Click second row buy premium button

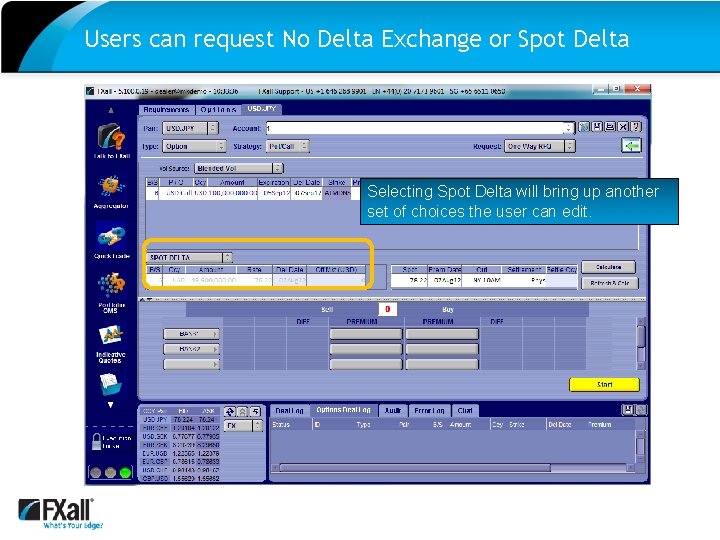(442, 349)
